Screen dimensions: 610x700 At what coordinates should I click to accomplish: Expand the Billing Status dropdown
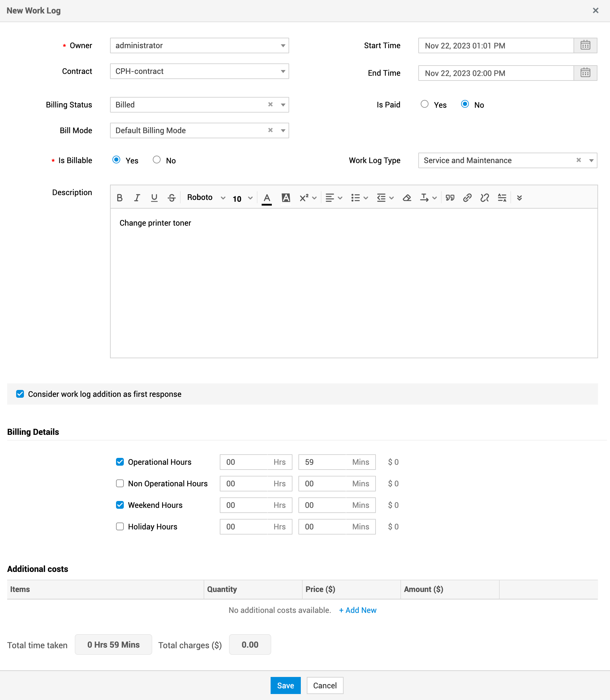point(283,105)
